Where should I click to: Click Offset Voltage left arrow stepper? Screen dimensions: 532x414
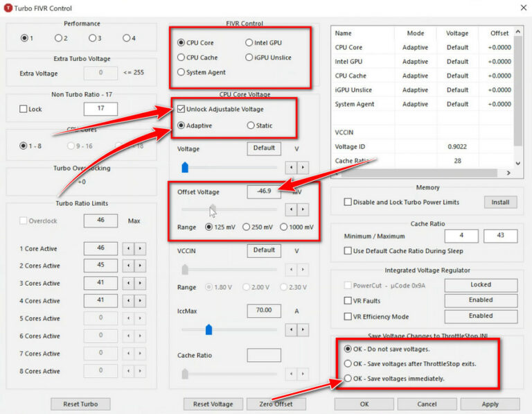292,209
